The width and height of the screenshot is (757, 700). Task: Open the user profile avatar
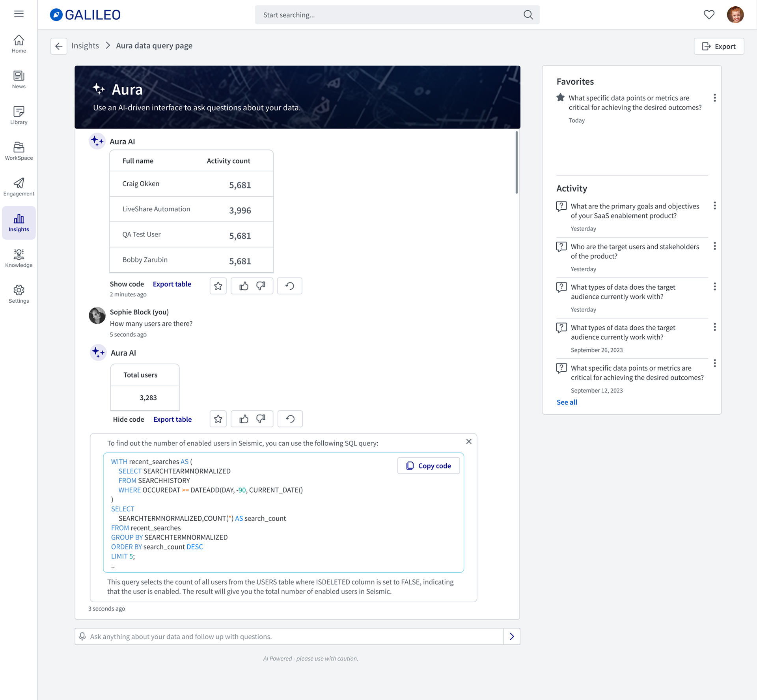point(735,15)
